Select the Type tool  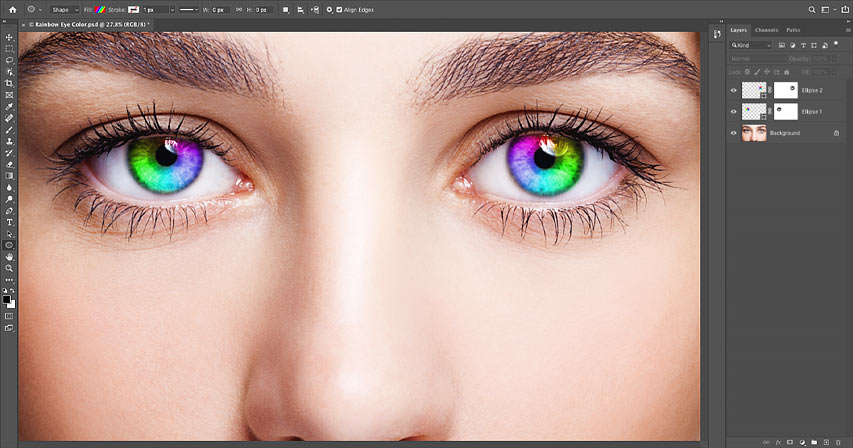click(x=9, y=222)
